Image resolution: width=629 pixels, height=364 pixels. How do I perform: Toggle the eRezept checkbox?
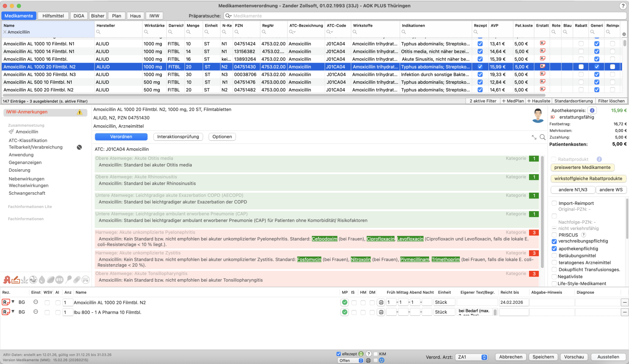[x=339, y=354]
